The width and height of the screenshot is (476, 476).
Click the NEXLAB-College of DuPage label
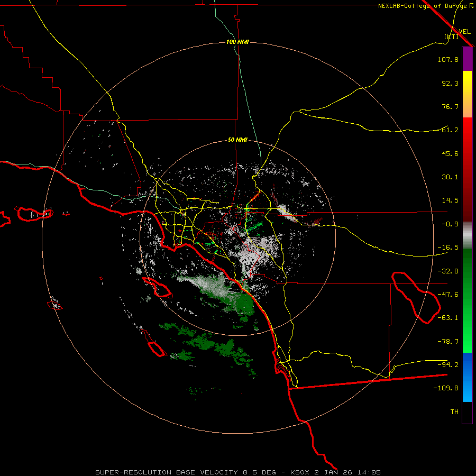(422, 6)
